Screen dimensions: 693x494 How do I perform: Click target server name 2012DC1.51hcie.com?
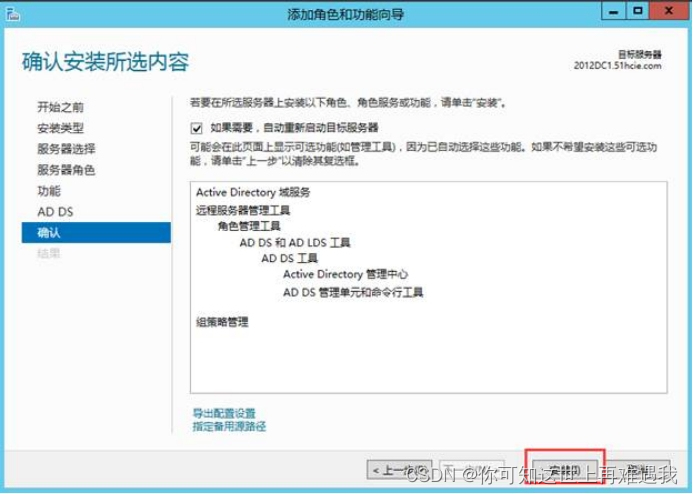[617, 66]
